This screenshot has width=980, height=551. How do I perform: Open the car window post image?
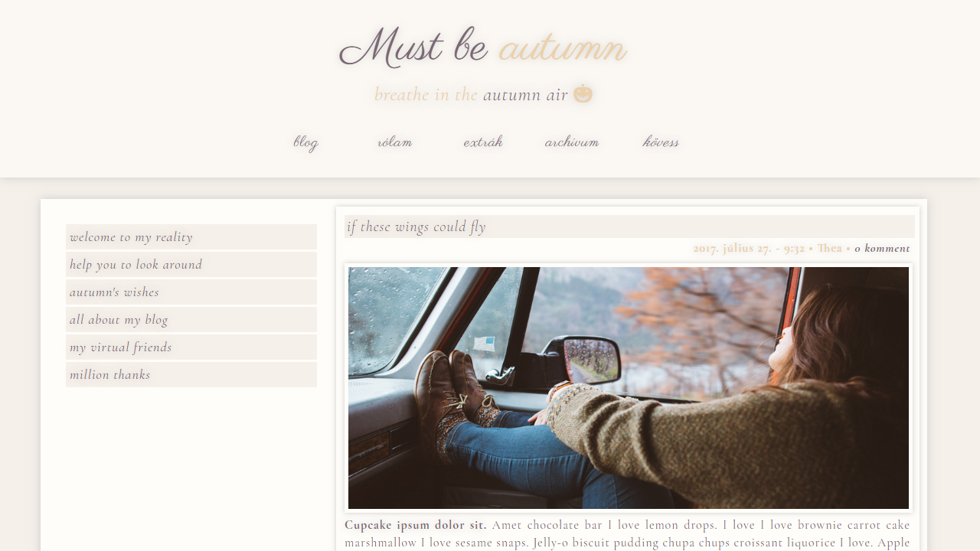(x=629, y=388)
